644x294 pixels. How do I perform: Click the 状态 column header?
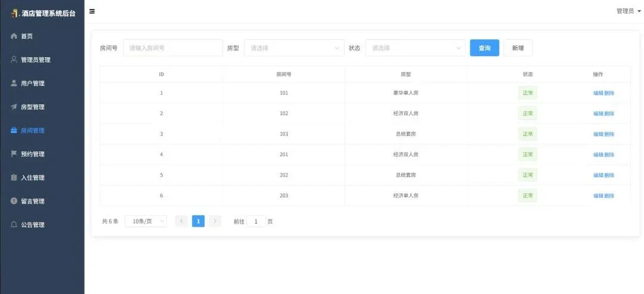coord(528,75)
